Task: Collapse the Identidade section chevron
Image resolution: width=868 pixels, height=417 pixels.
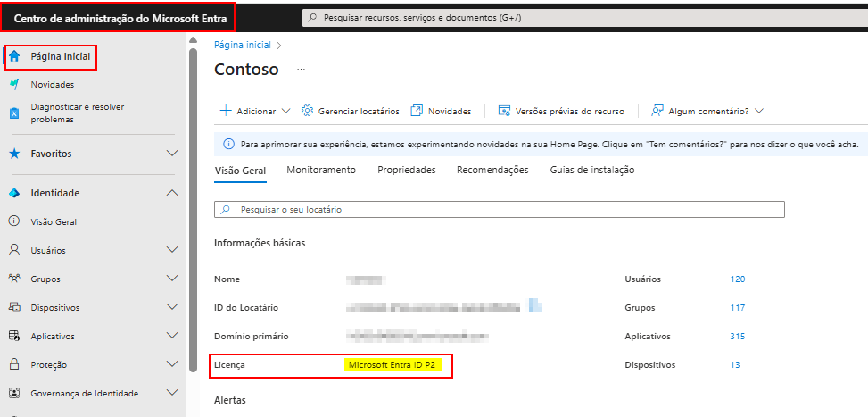Action: [172, 193]
